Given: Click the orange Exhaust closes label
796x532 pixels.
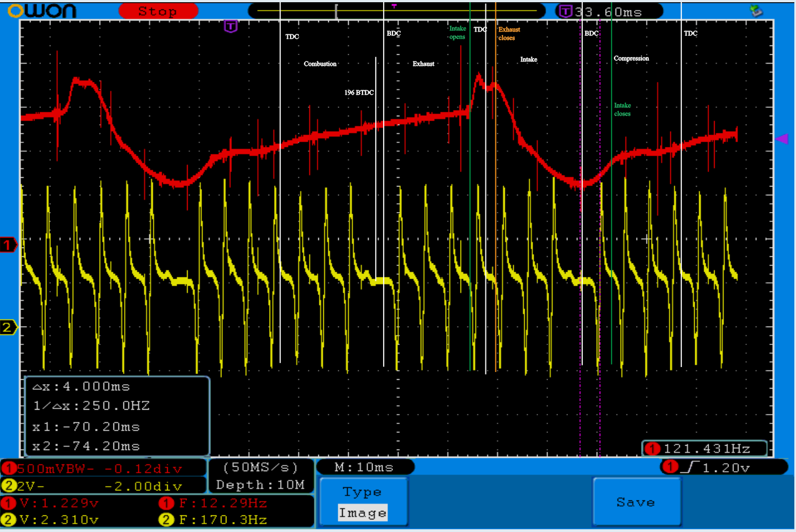Looking at the screenshot, I should 509,34.
